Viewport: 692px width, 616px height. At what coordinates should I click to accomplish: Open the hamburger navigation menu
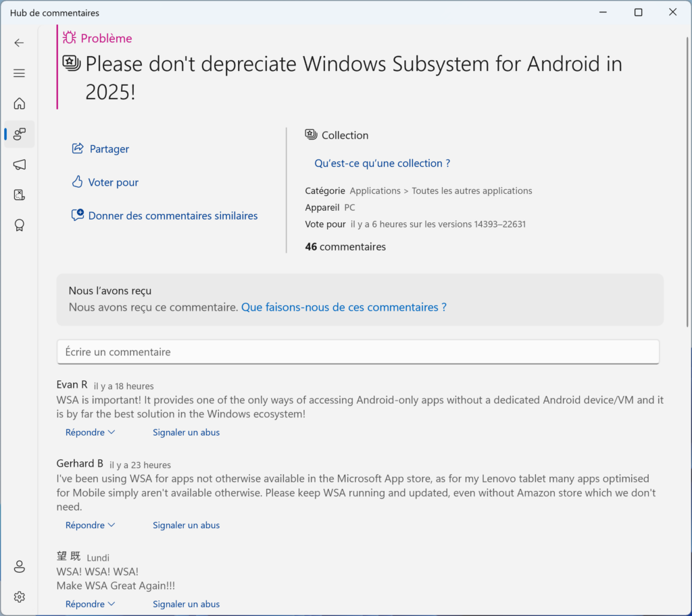coord(19,73)
